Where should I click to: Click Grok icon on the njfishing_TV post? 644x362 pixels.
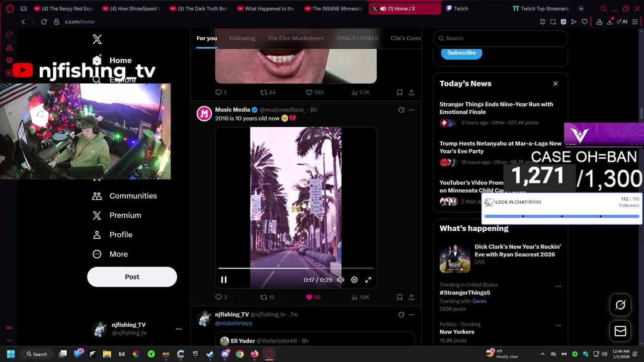point(401,315)
